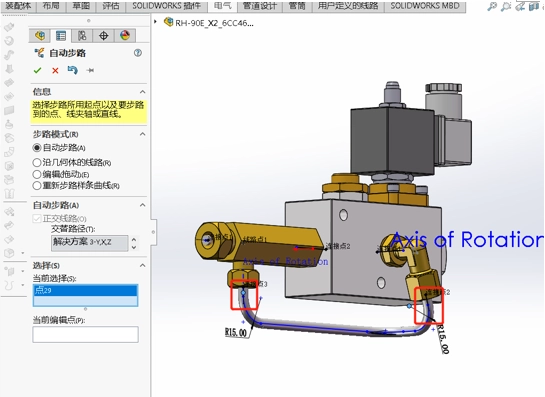The height and width of the screenshot is (397, 545).
Task: Step the 交替路径 solution up
Action: click(134, 239)
